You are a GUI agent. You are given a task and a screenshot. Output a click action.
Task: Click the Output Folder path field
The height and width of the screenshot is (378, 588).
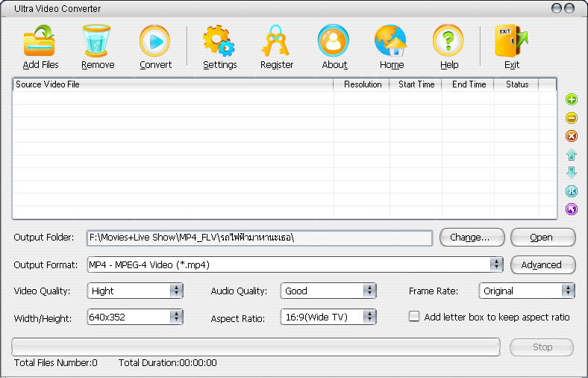[260, 238]
